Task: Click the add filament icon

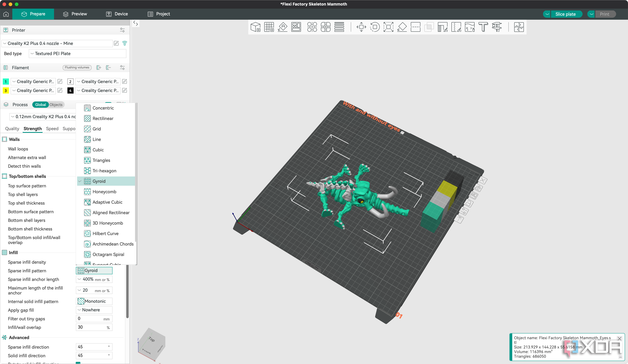Action: click(x=99, y=68)
